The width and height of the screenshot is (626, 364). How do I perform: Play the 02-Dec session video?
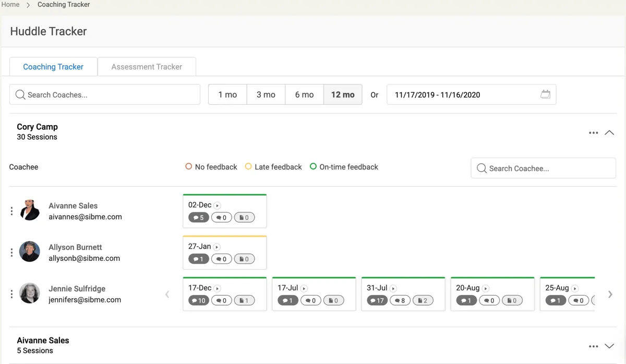[x=218, y=205]
